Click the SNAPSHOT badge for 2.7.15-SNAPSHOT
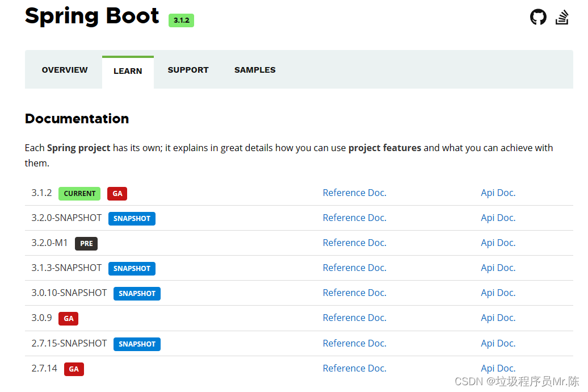The width and height of the screenshot is (588, 392). 137,344
